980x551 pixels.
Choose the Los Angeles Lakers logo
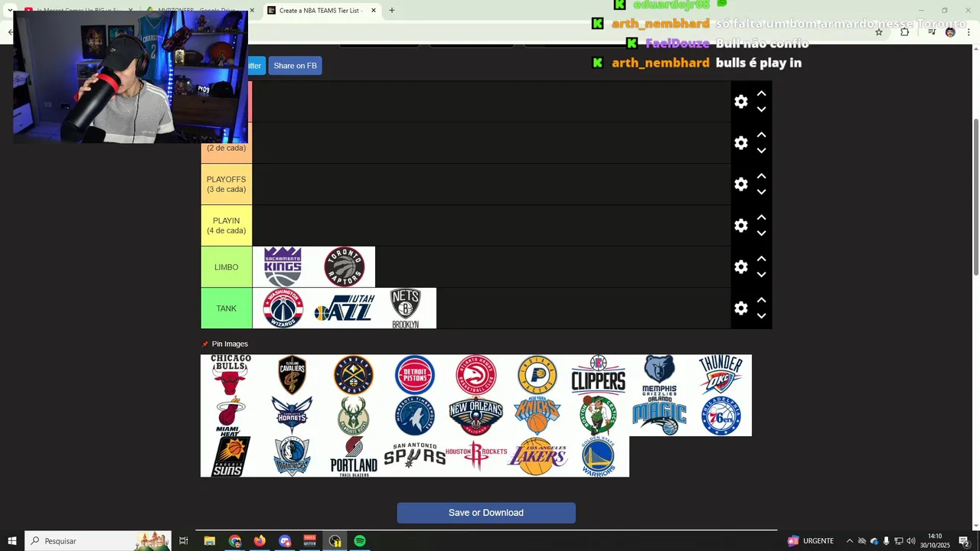coord(537,457)
